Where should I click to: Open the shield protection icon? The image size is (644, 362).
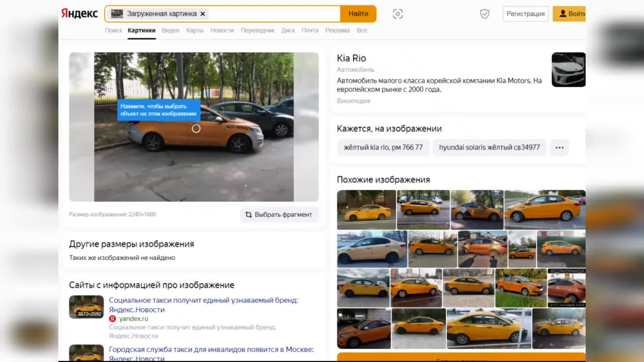[485, 14]
